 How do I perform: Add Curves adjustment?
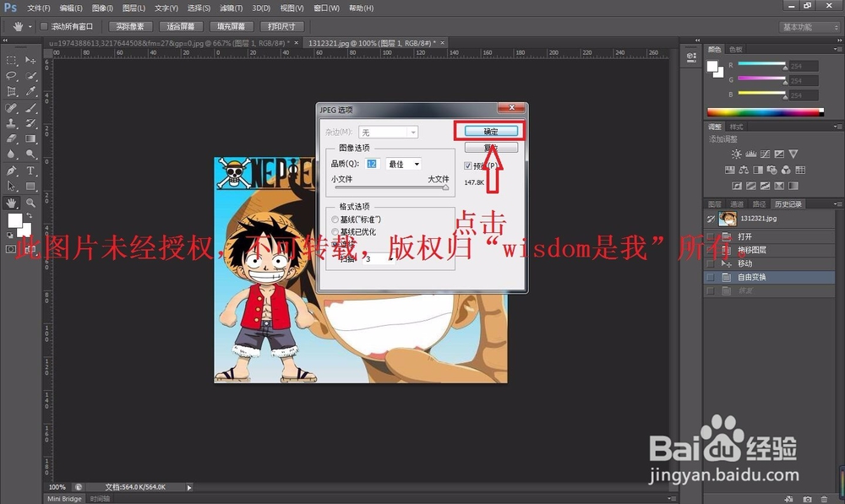[x=765, y=154]
